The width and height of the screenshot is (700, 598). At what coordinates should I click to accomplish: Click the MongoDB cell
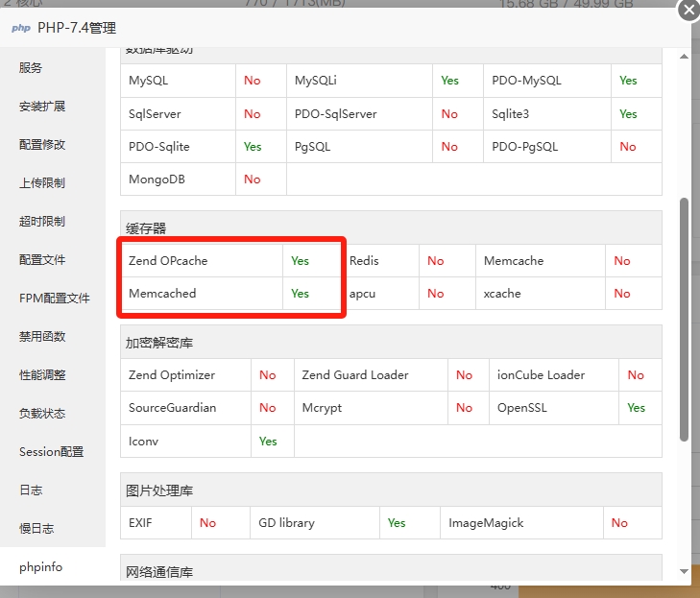tap(178, 179)
